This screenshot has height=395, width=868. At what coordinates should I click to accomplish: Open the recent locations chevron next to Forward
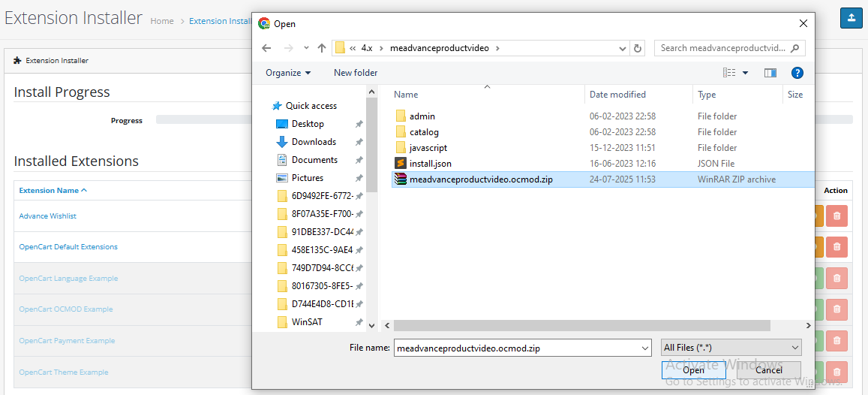306,48
